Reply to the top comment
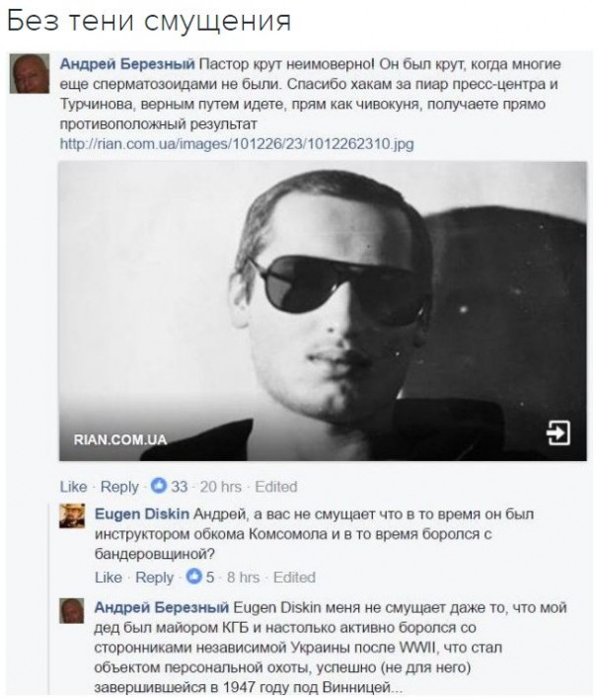 coord(119,487)
